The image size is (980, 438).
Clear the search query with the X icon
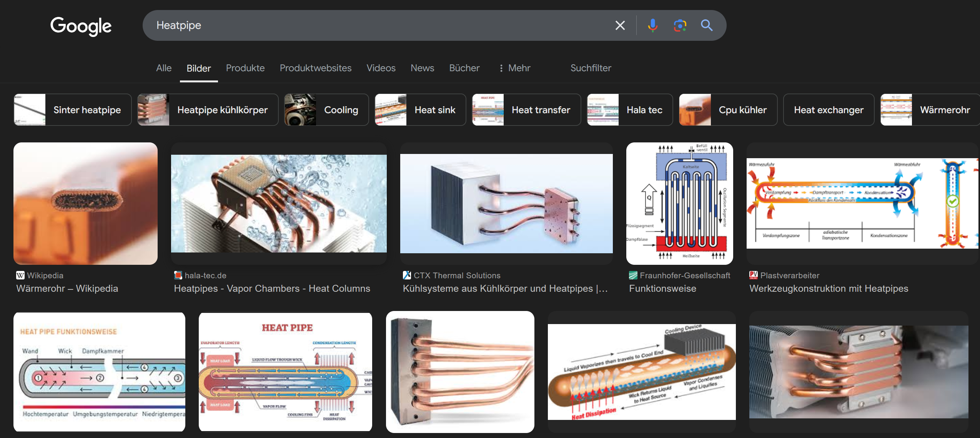pyautogui.click(x=619, y=25)
